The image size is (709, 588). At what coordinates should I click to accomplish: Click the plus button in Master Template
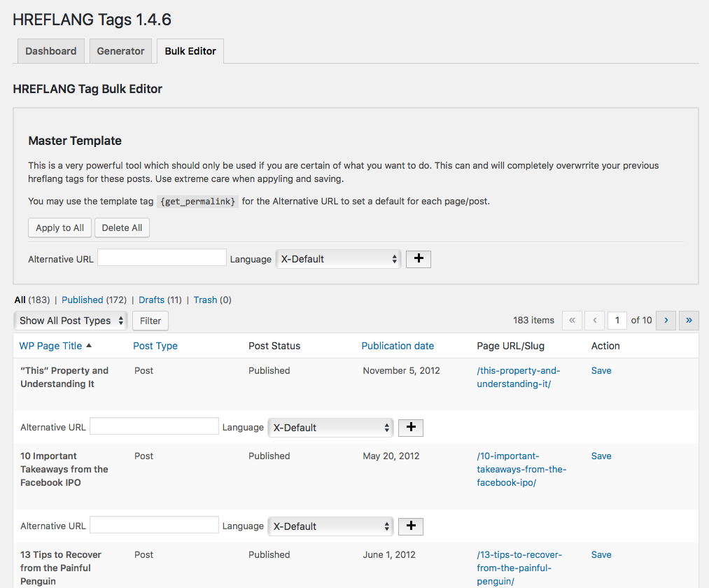(x=419, y=258)
